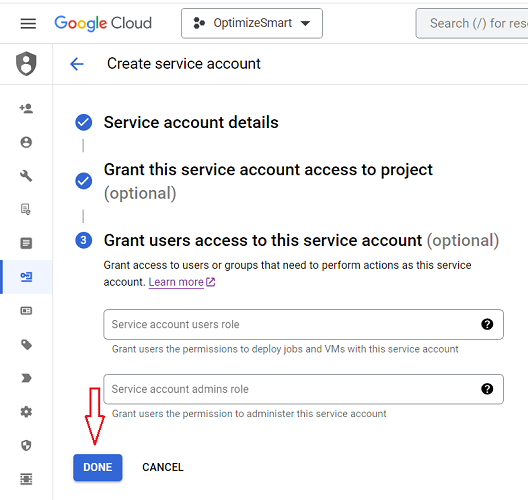Click help icon for Service account admins role
This screenshot has width=528, height=500.
click(x=487, y=389)
